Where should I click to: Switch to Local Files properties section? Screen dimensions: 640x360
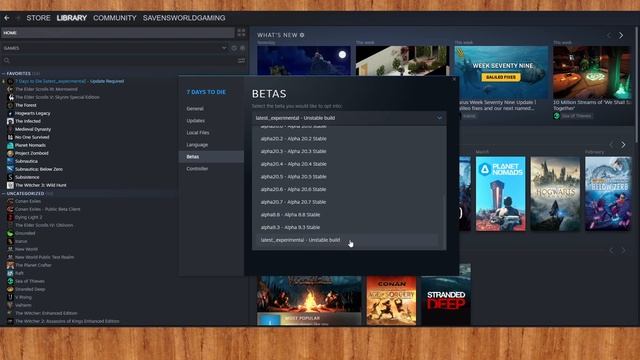click(x=211, y=133)
